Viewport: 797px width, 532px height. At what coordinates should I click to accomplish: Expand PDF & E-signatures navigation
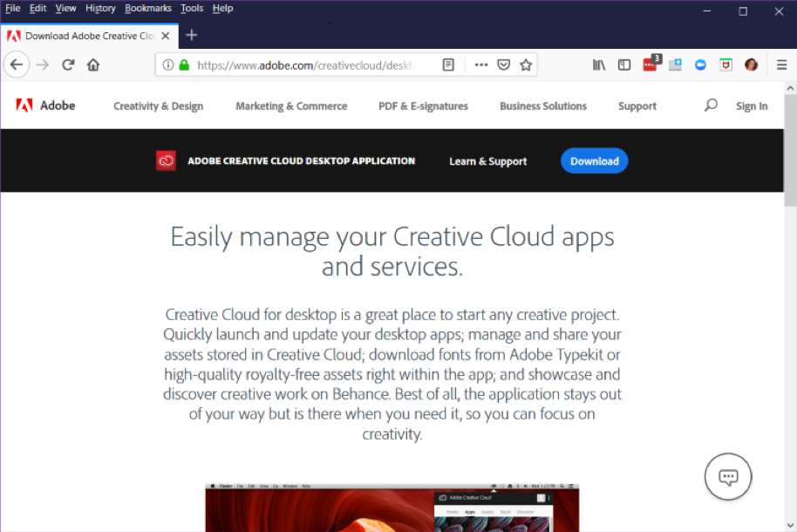click(423, 106)
